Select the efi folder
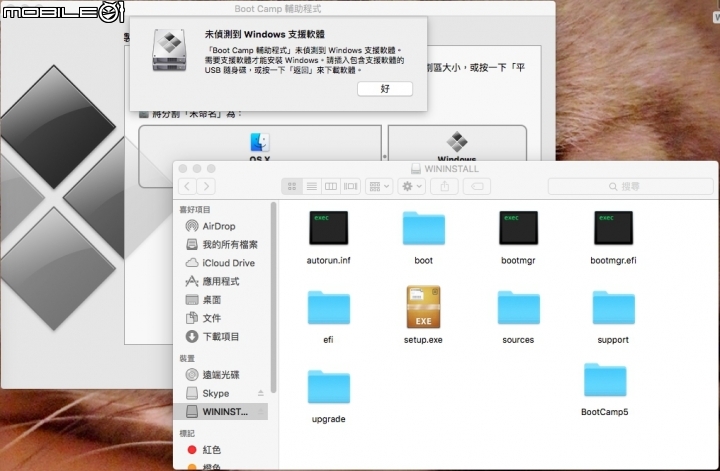 (328, 307)
